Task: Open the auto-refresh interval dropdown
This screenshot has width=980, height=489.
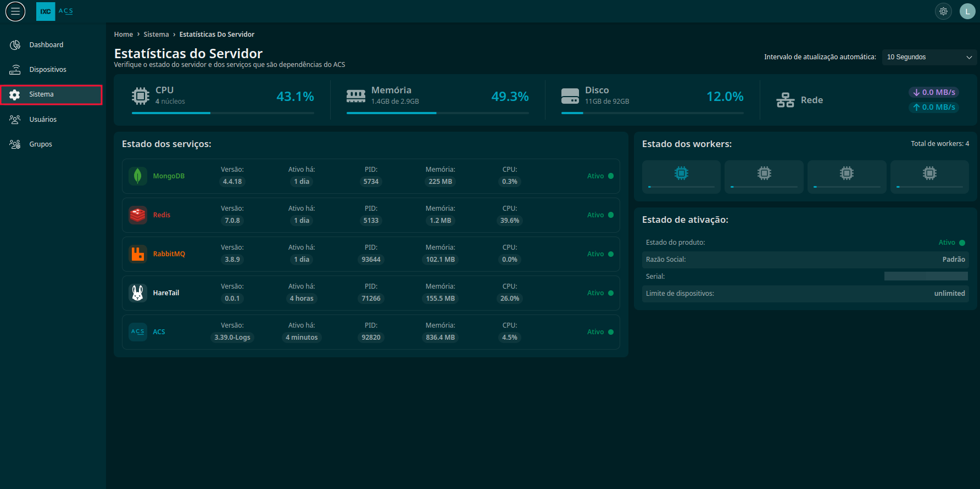Action: pos(929,57)
